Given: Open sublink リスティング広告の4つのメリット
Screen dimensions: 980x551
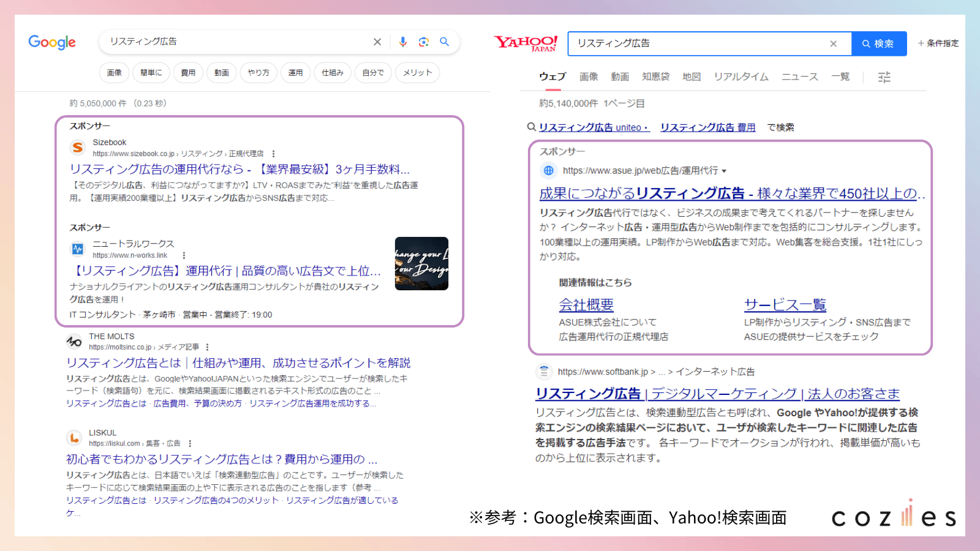Looking at the screenshot, I should point(216,500).
